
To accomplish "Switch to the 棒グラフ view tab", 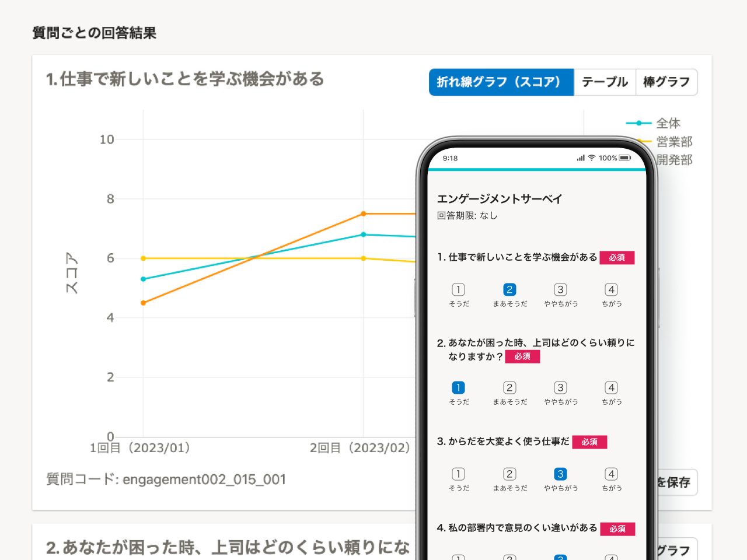I will [x=666, y=82].
